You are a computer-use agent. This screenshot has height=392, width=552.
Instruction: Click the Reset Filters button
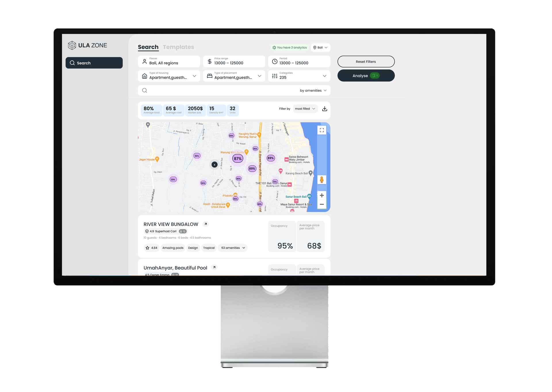[x=366, y=62]
